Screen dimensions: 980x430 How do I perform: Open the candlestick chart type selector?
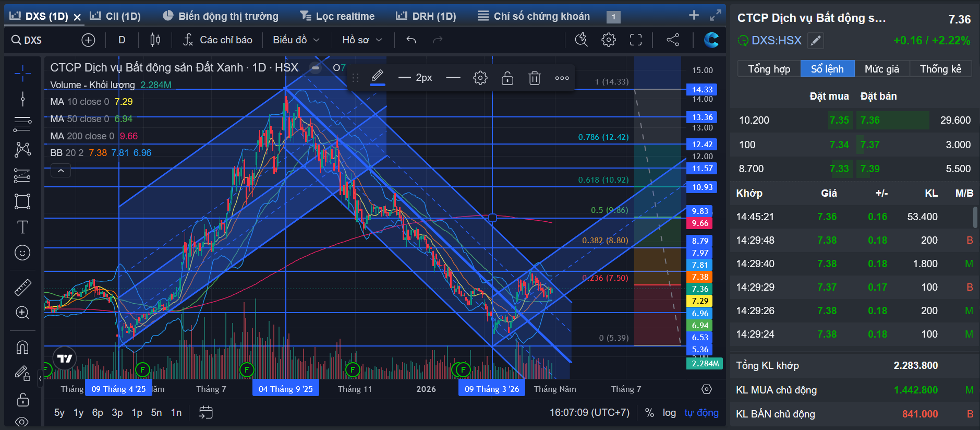[x=155, y=40]
